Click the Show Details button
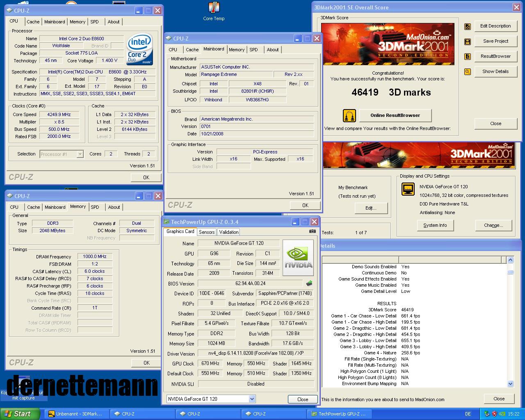Image resolution: width=525 pixels, height=420 pixels. point(495,71)
